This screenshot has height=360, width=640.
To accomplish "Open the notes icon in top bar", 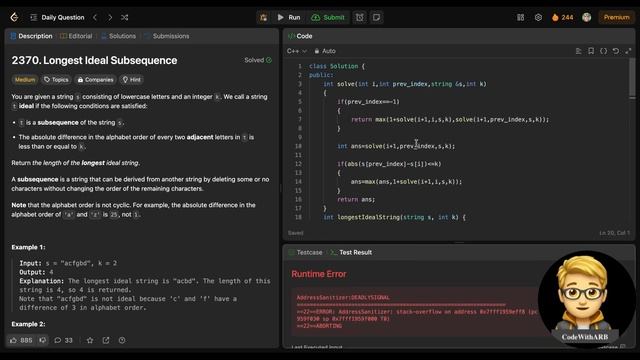I will 376,17.
